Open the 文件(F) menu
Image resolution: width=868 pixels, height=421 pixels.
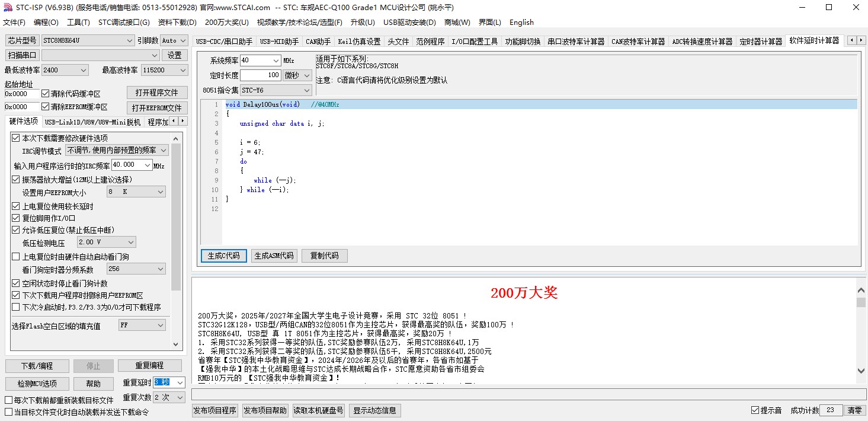pyautogui.click(x=14, y=23)
